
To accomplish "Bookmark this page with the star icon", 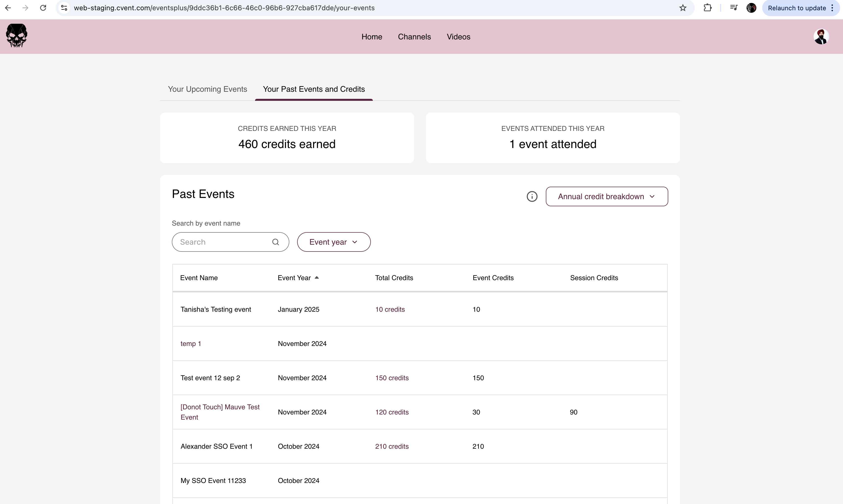I will (683, 8).
